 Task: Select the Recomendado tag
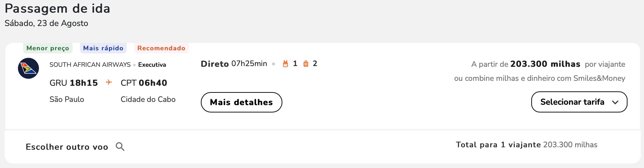coord(161,48)
